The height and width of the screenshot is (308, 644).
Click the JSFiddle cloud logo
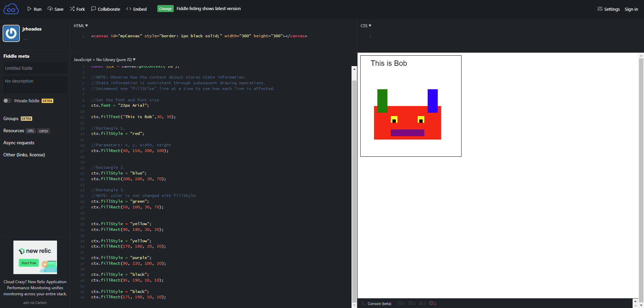pos(11,9)
